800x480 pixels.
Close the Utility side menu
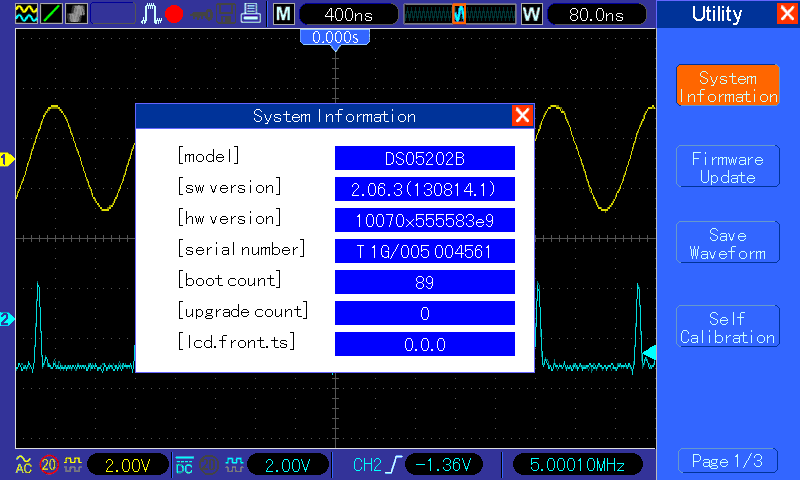[x=787, y=13]
